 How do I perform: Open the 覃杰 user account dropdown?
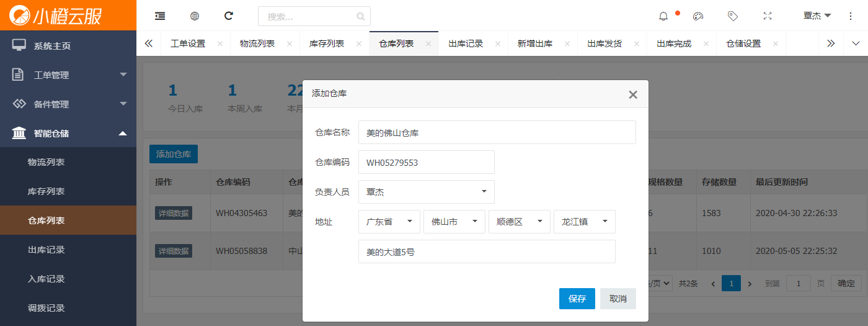point(817,16)
